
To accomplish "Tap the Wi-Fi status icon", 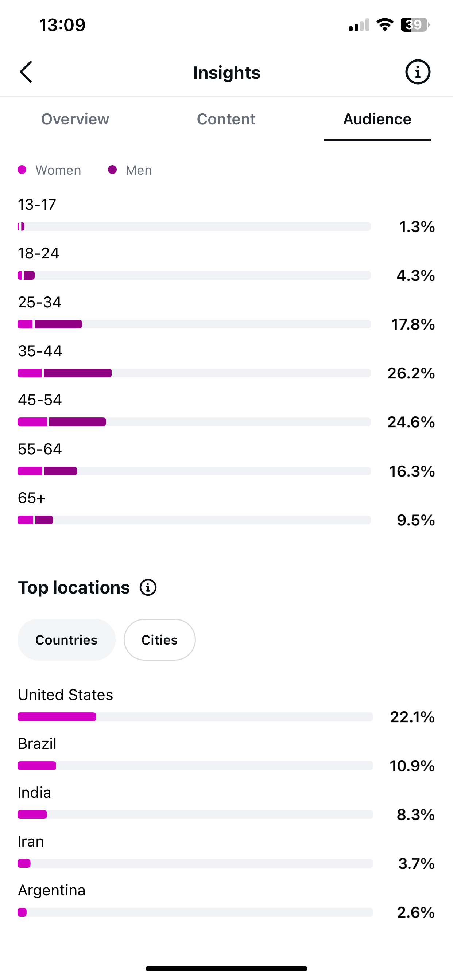I will tap(384, 25).
